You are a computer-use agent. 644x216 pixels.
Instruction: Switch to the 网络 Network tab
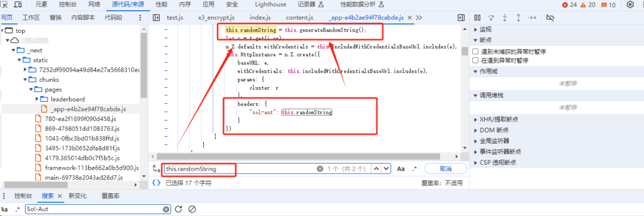94,5
